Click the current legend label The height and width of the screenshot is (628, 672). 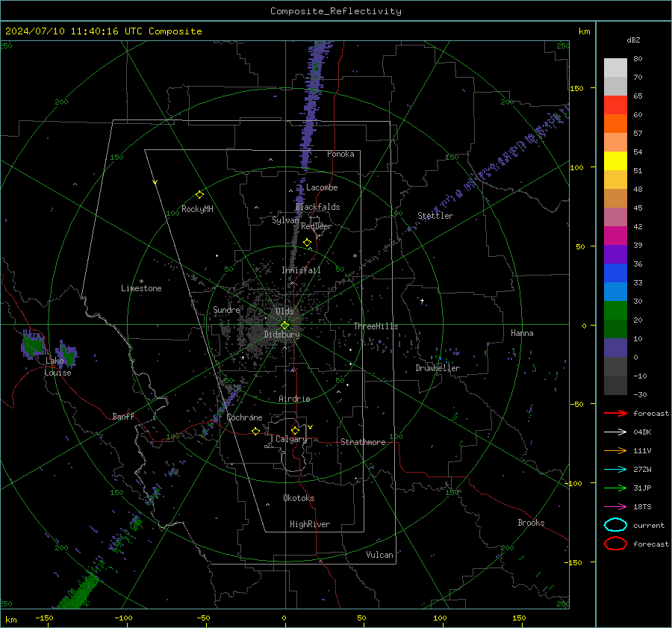(x=649, y=525)
